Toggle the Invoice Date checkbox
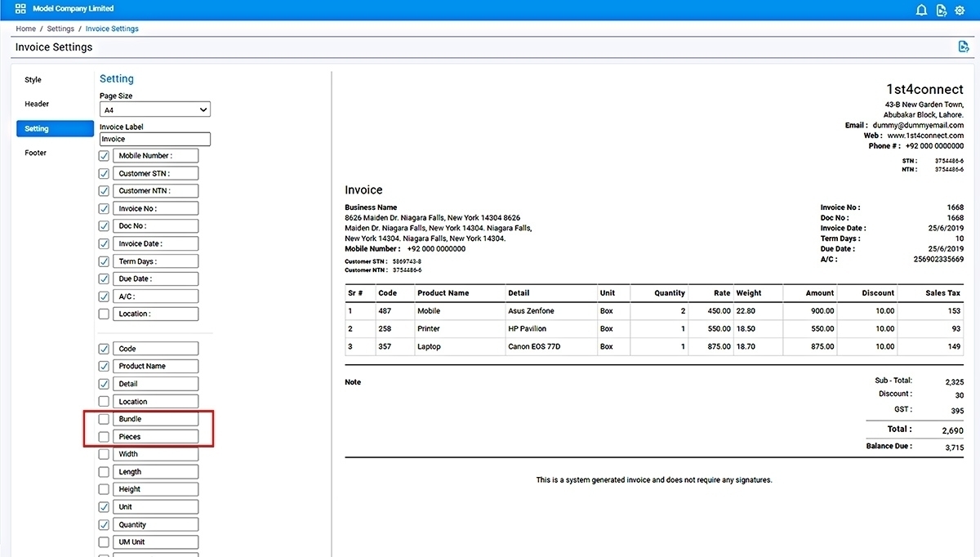 pos(104,243)
